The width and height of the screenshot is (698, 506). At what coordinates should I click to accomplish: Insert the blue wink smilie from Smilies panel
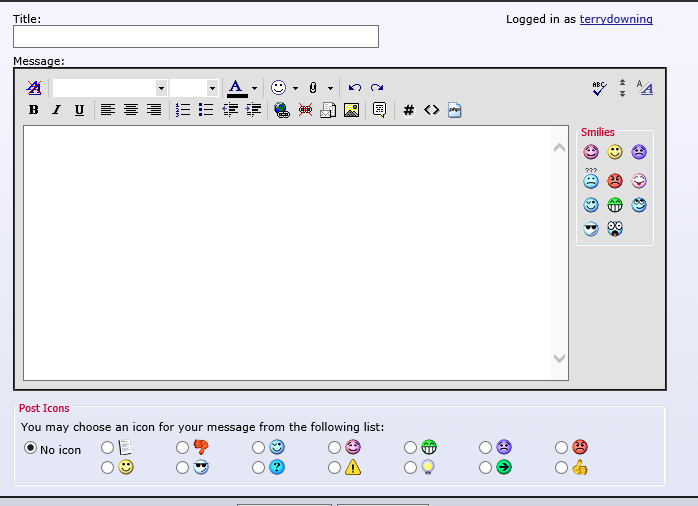(x=591, y=205)
